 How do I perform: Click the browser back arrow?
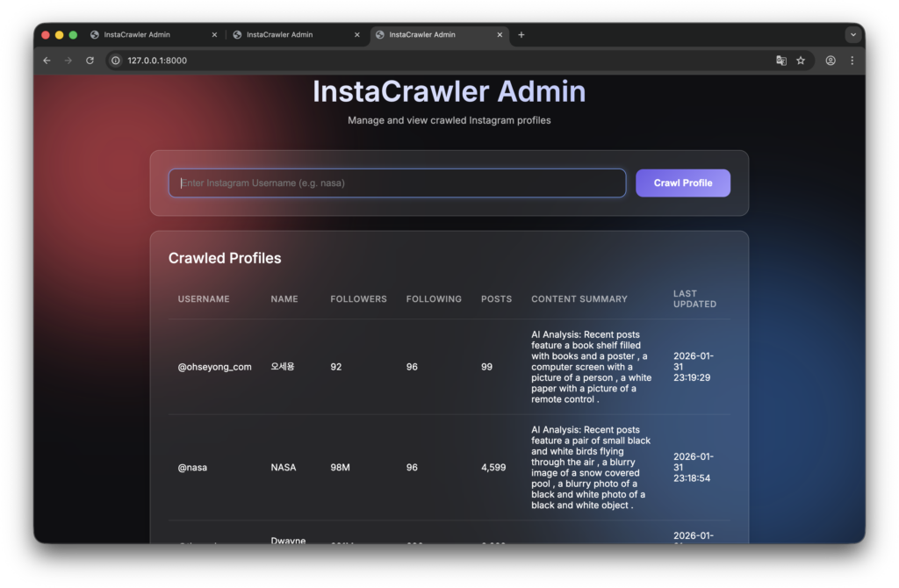tap(47, 61)
